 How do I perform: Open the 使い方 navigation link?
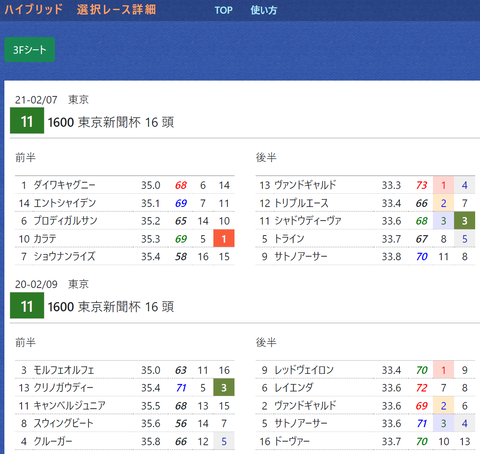264,10
